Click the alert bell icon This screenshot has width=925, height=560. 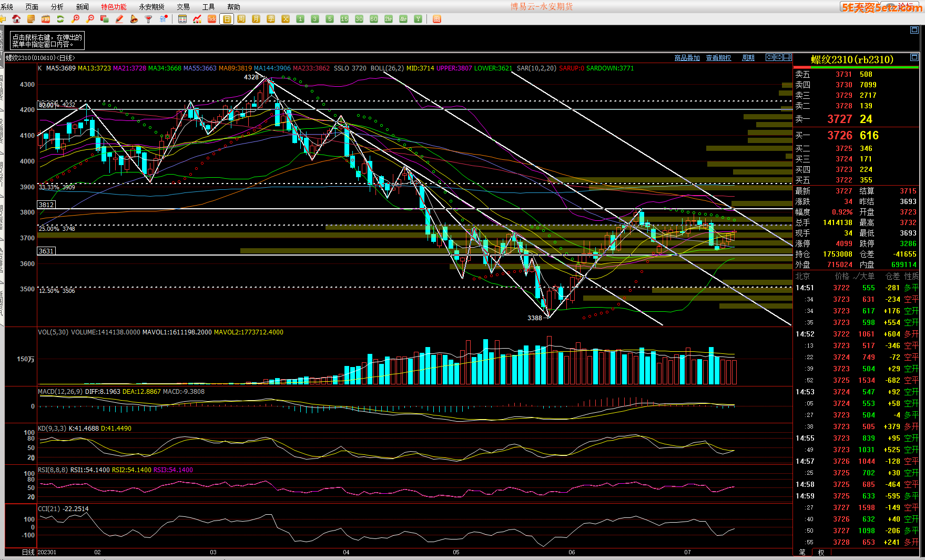point(134,19)
